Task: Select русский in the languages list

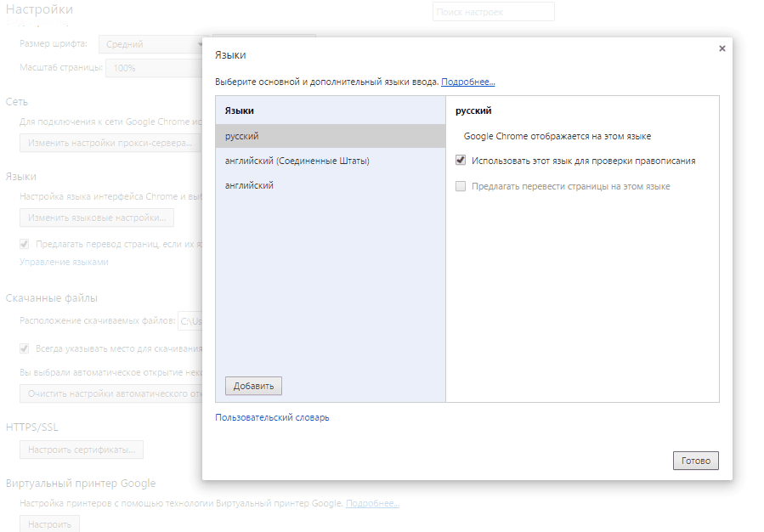Action: 331,136
